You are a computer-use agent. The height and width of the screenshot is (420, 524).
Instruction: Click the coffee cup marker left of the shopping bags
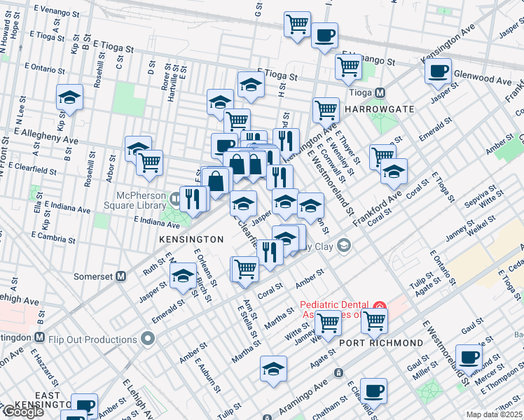point(224,146)
